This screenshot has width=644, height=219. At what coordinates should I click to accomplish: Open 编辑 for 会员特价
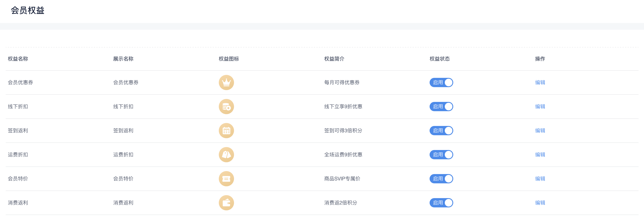[x=540, y=178]
